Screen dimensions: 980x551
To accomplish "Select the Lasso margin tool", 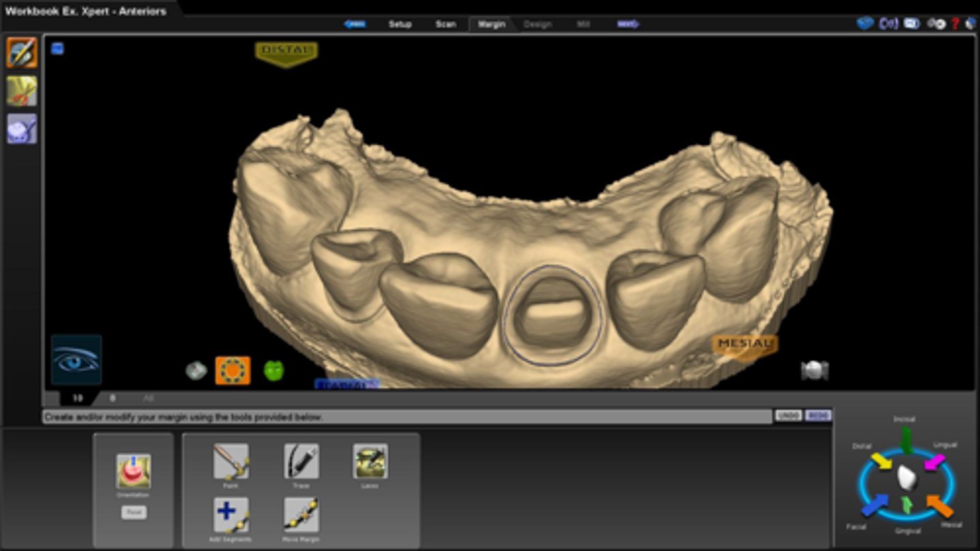I will coord(370,462).
